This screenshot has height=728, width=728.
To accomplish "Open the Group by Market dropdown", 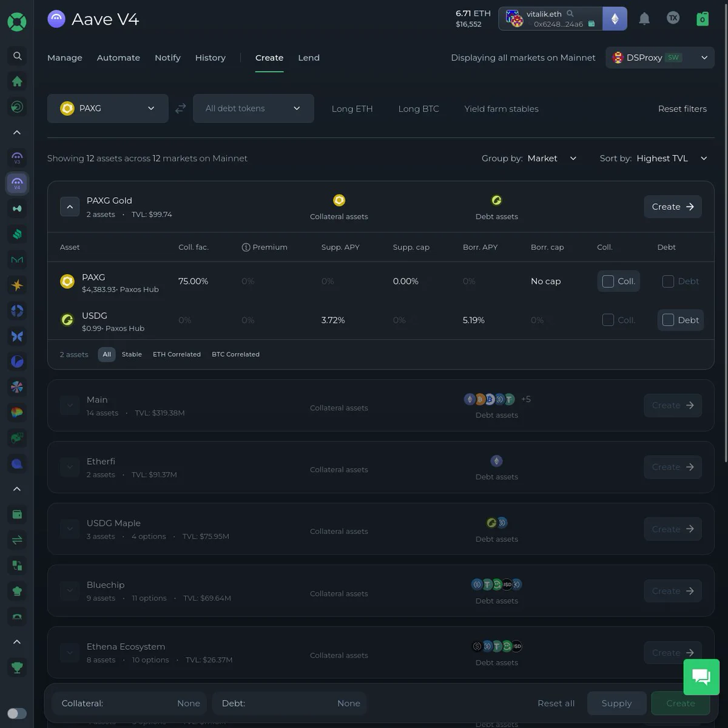I will click(552, 158).
